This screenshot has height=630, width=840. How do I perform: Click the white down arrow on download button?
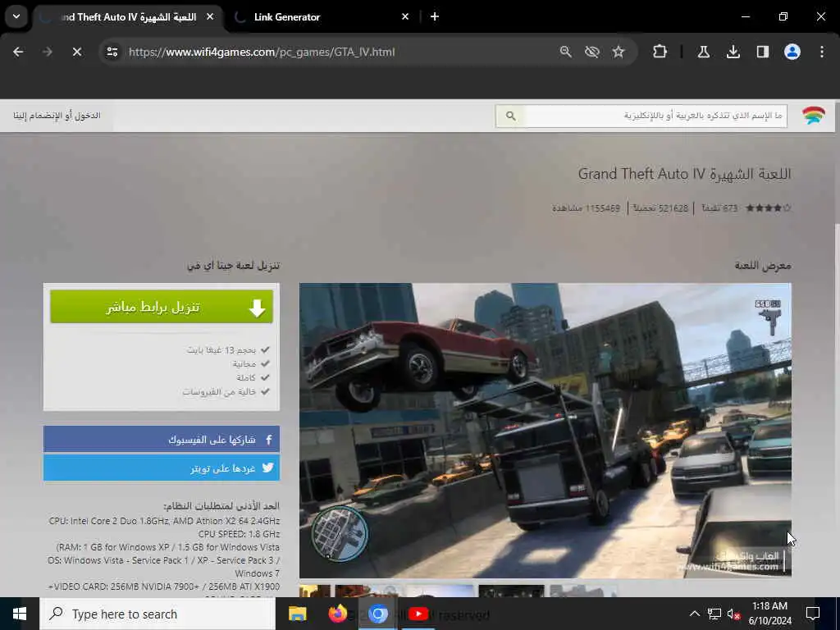[257, 308]
